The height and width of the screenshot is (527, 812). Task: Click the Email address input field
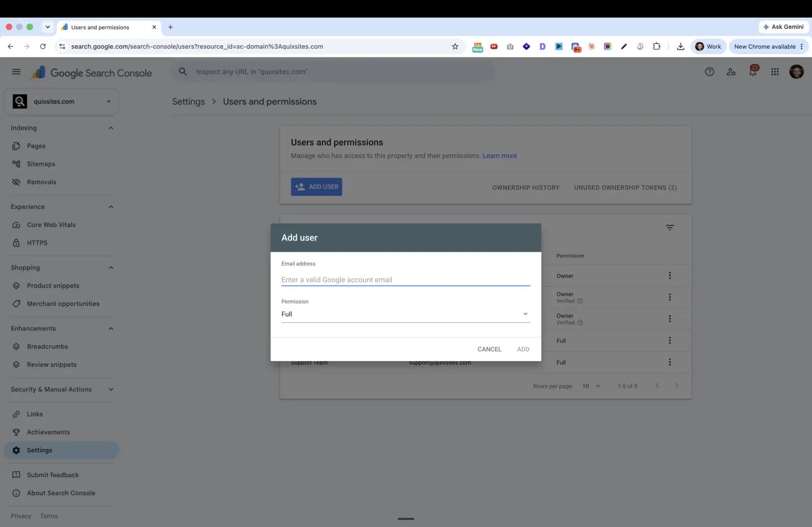[405, 279]
